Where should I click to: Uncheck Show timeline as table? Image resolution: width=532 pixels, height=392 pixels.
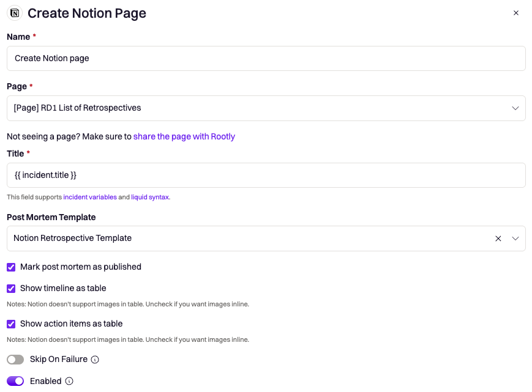[x=11, y=289]
